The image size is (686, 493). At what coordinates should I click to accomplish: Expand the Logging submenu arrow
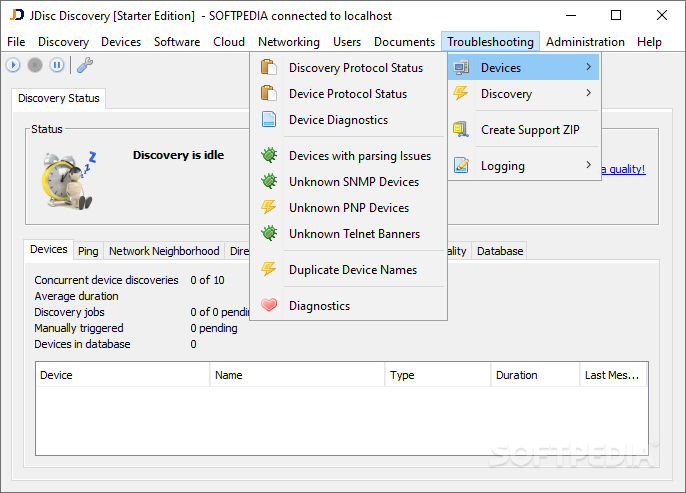[x=588, y=165]
